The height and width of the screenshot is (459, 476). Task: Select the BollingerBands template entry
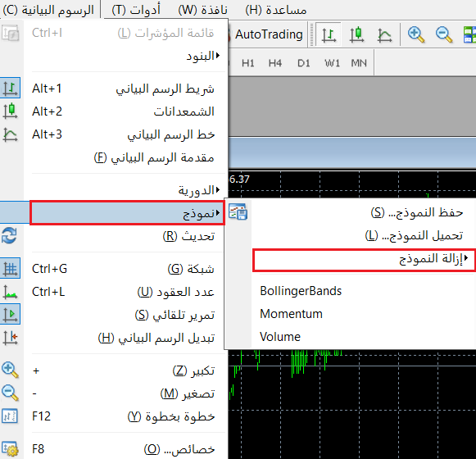coord(301,291)
